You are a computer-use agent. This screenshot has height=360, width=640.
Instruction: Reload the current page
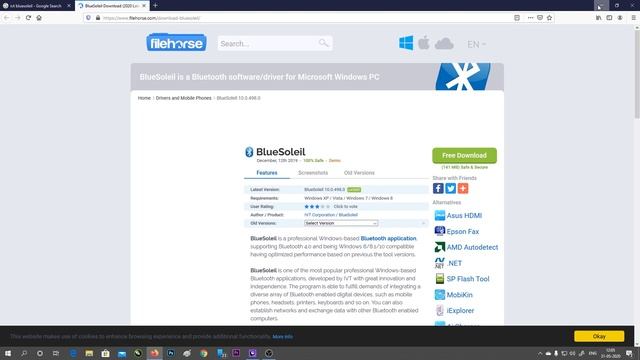28,18
